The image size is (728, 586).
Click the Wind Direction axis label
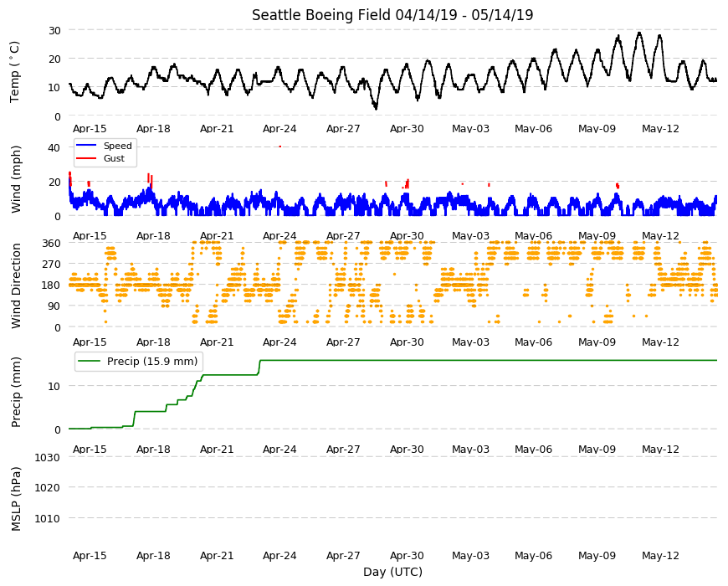pos(16,285)
